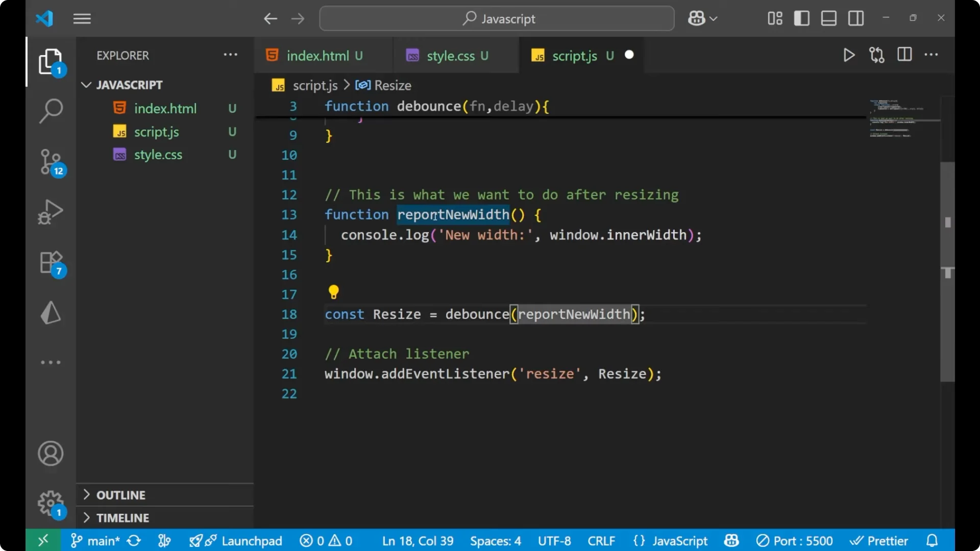Image resolution: width=980 pixels, height=551 pixels.
Task: Open the Run and Debug panel
Action: click(51, 212)
